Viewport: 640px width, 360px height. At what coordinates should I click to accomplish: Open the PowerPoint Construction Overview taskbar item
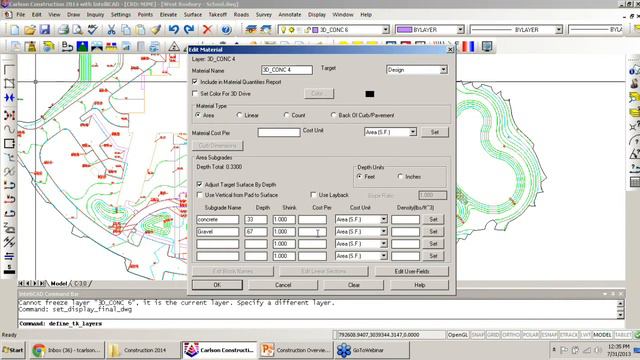point(296,350)
